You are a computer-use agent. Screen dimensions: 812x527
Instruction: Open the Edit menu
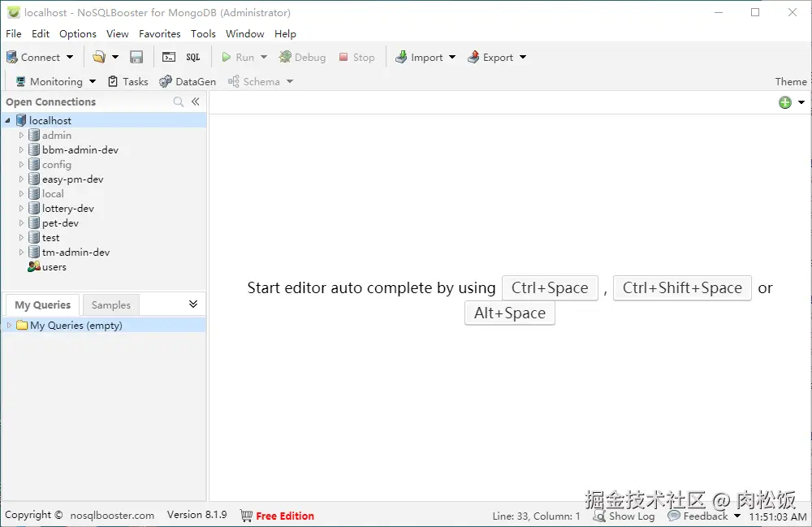(x=41, y=33)
